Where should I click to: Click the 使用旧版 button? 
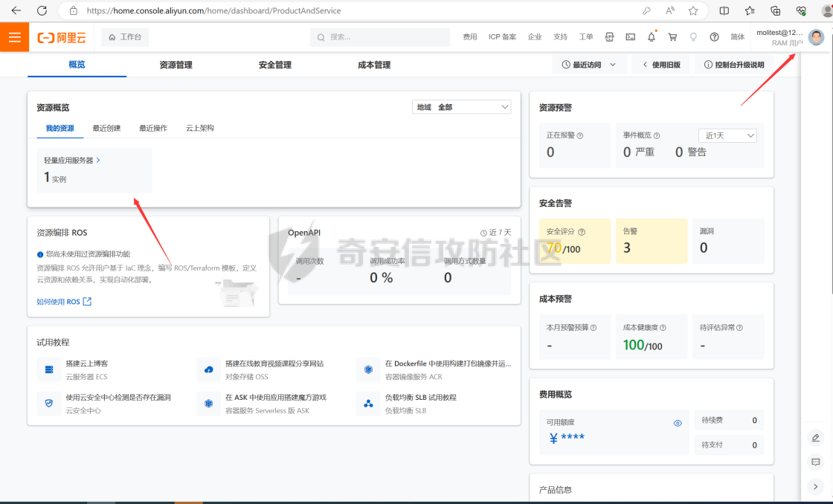pyautogui.click(x=661, y=65)
